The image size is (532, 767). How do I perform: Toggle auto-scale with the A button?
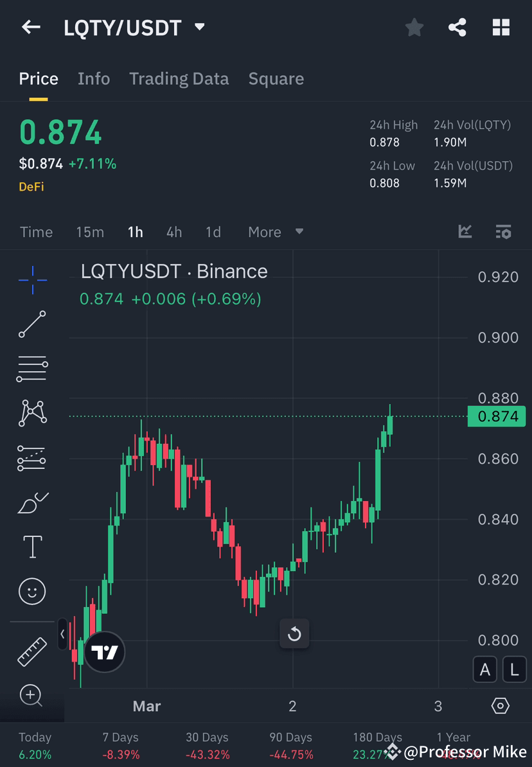coord(485,669)
